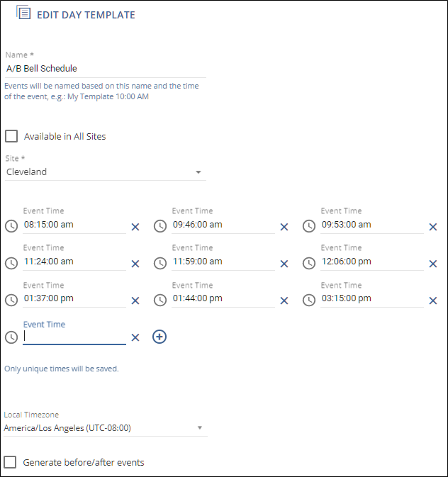The height and width of the screenshot is (477, 448).
Task: Check Generate before/after events box
Action: tap(11, 462)
